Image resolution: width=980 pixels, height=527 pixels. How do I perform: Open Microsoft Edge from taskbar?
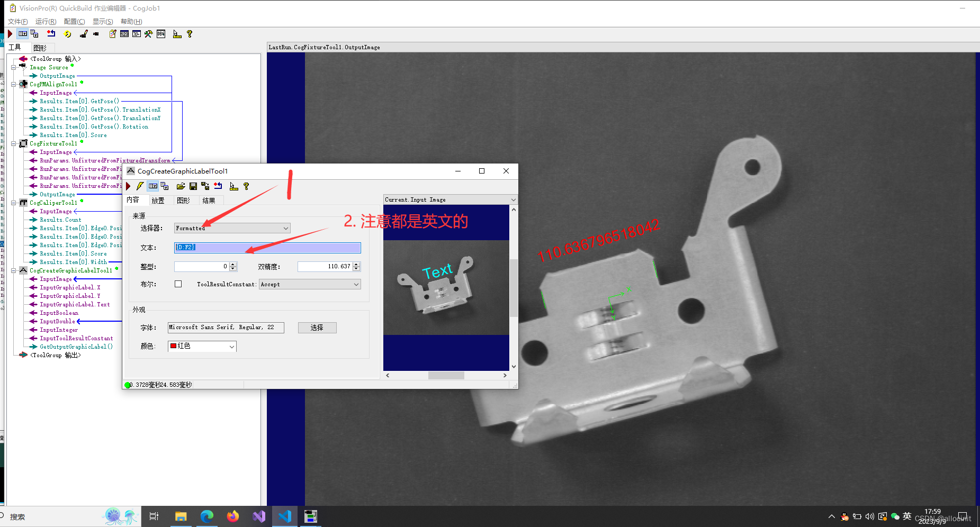207,516
